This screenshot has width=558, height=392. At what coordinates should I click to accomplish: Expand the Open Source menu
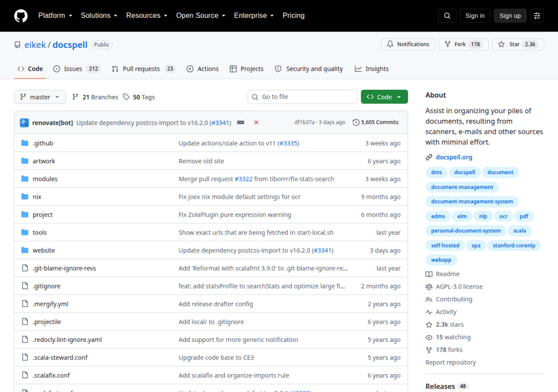click(201, 16)
